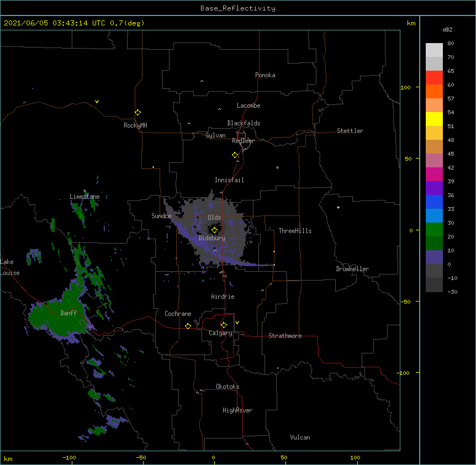Click the Ponoka city label
This screenshot has width=476, height=465.
[x=265, y=75]
